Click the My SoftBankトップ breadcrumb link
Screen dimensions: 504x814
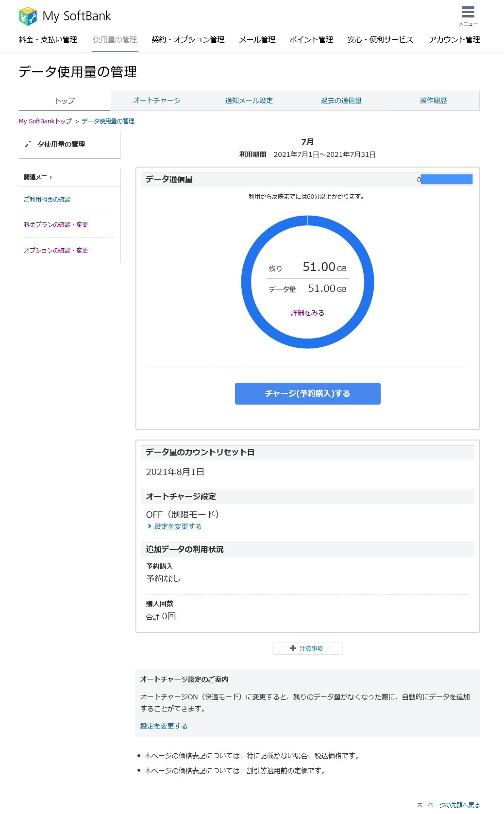coord(45,121)
